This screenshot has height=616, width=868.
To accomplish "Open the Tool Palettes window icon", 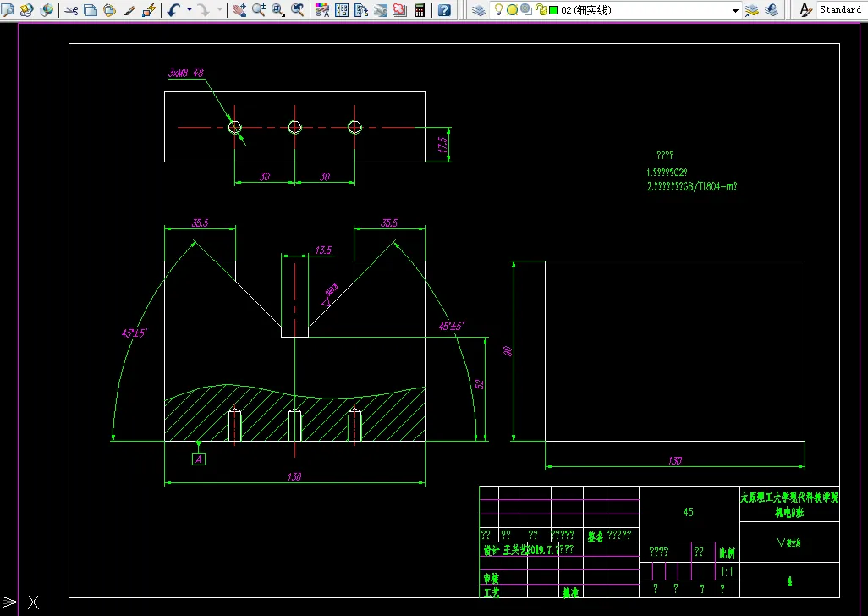I will click(x=361, y=10).
